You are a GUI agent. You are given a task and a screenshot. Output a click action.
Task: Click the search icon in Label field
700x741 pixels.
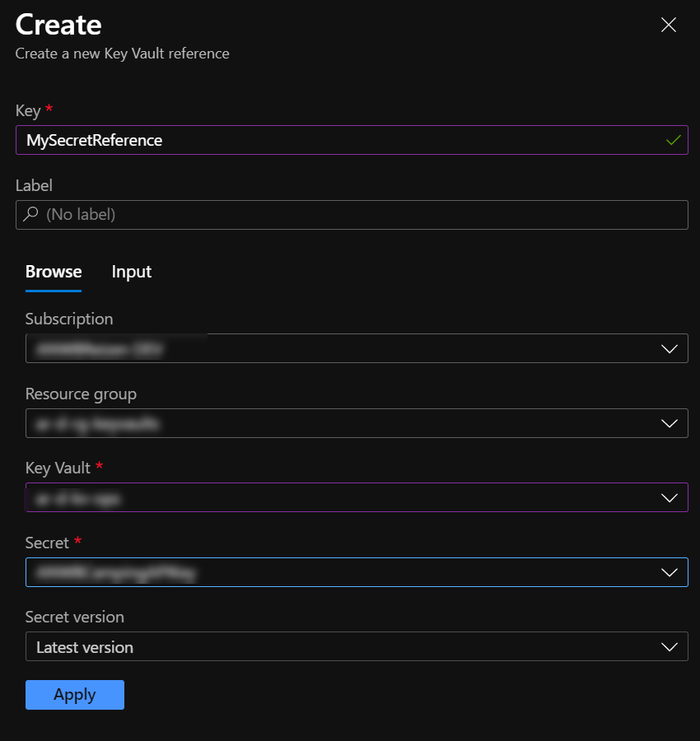[x=30, y=214]
